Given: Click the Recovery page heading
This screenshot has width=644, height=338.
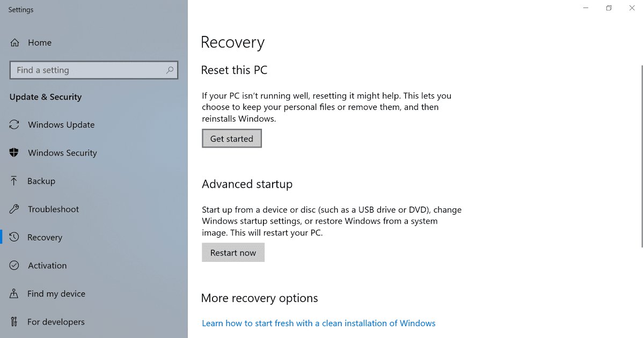Looking at the screenshot, I should [x=232, y=42].
